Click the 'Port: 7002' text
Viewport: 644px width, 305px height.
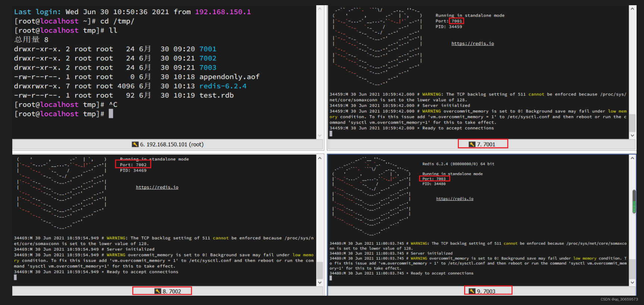[133, 165]
